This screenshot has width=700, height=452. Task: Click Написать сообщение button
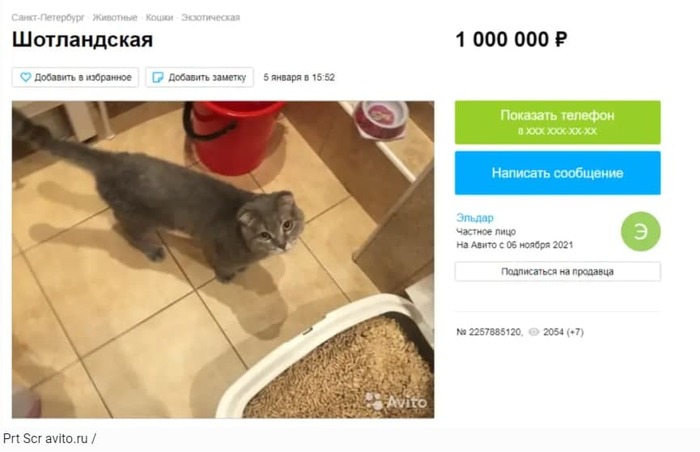pos(558,173)
